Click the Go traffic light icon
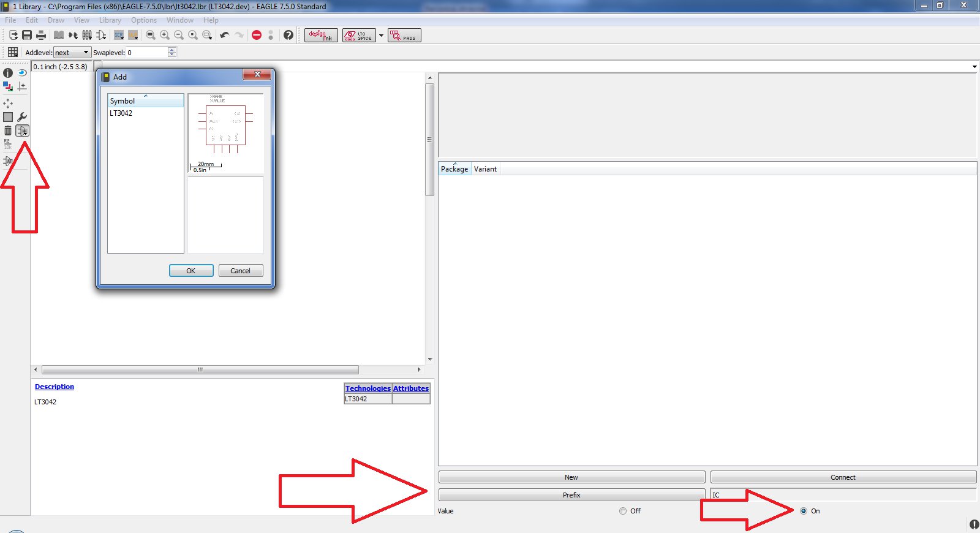980x533 pixels. coord(271,36)
